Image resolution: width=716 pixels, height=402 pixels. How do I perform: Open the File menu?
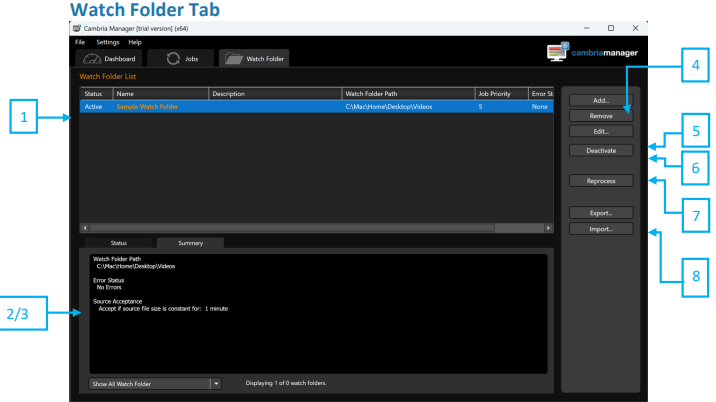click(80, 42)
